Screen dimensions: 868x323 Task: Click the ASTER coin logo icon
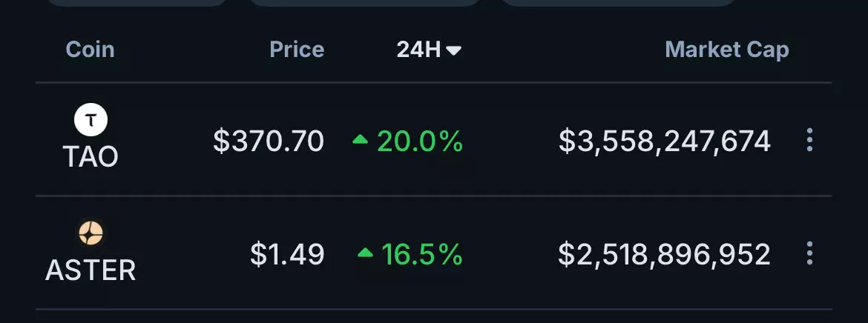tap(91, 234)
